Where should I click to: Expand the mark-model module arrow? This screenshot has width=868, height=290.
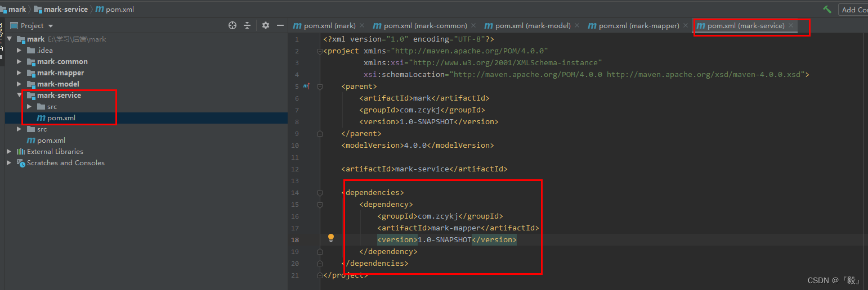[19, 84]
